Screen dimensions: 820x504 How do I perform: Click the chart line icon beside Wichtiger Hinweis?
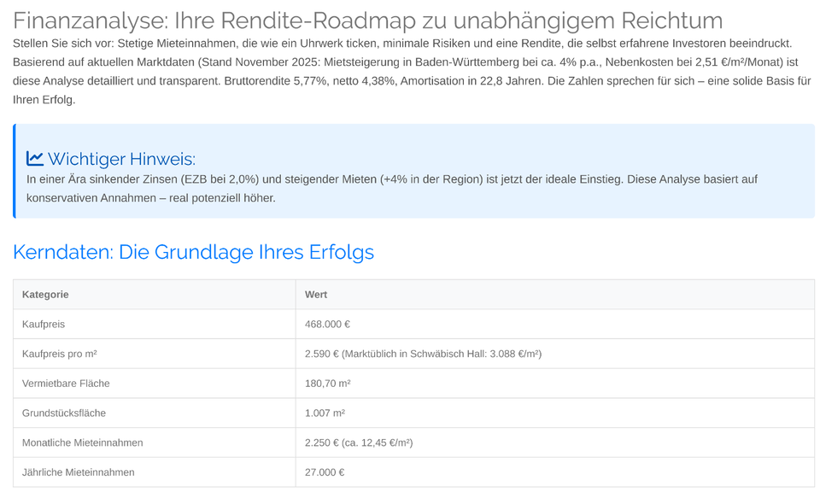[35, 158]
